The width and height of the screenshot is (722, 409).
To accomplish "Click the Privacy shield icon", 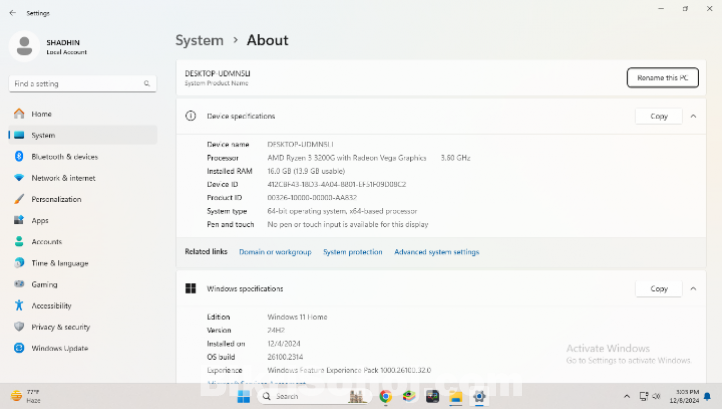I will 19,327.
